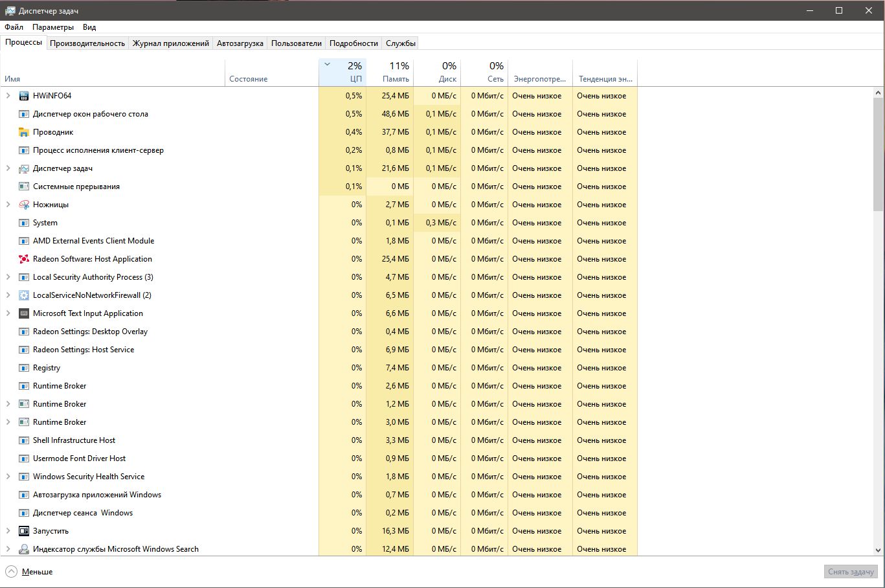The height and width of the screenshot is (588, 885).
Task: Click the Registry process icon
Action: (24, 368)
